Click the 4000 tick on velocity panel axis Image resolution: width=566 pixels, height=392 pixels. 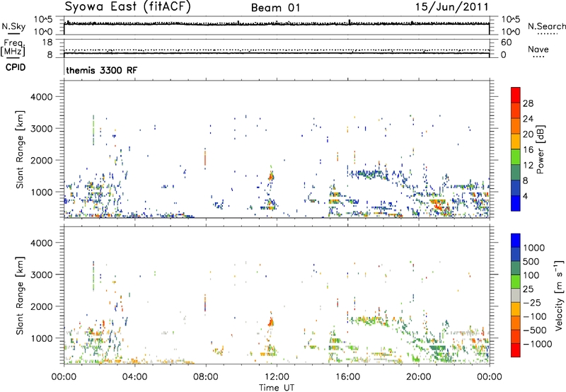coord(42,243)
